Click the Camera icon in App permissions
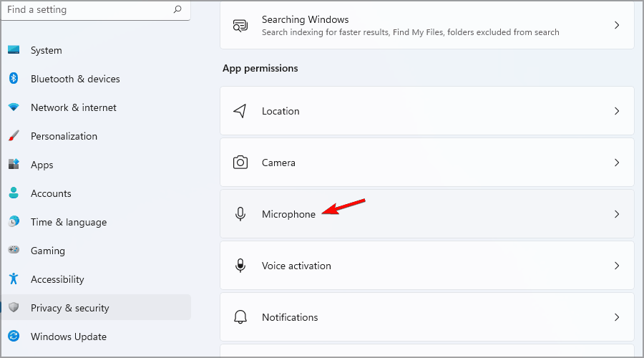644x358 pixels. (x=240, y=163)
